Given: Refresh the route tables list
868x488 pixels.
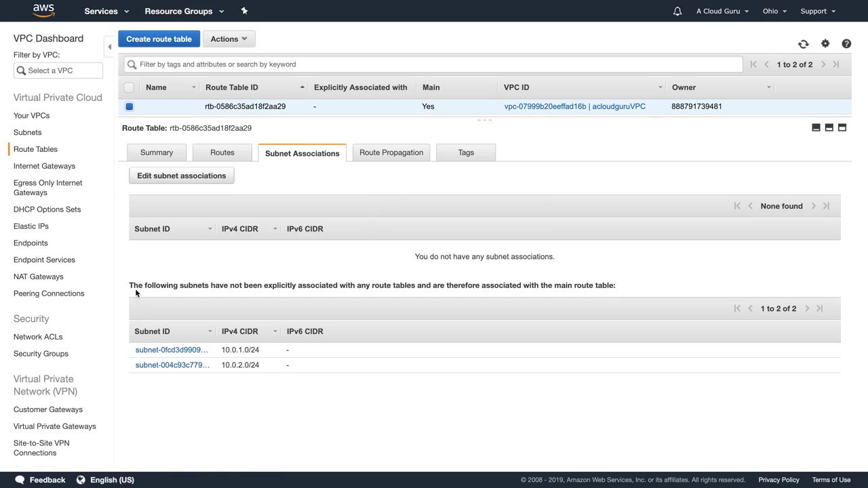Looking at the screenshot, I should 804,44.
